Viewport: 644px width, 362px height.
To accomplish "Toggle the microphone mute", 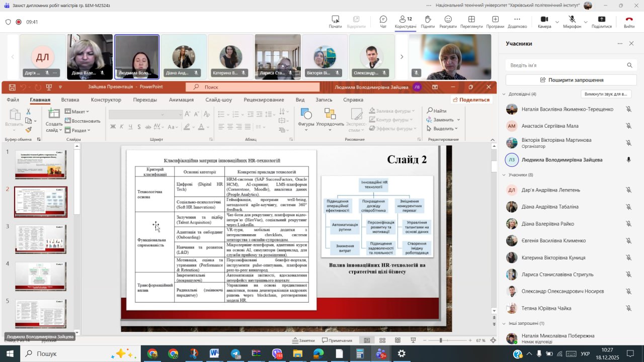I will [572, 22].
